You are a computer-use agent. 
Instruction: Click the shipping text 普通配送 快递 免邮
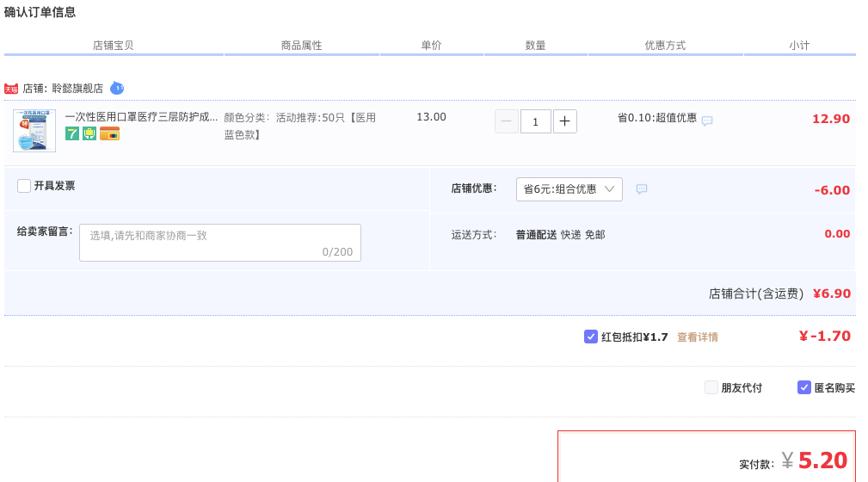pos(561,235)
